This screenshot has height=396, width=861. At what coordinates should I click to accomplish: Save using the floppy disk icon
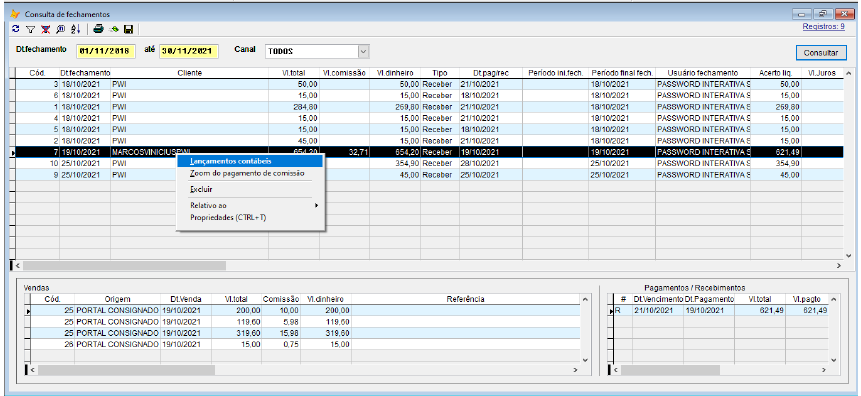coord(128,29)
